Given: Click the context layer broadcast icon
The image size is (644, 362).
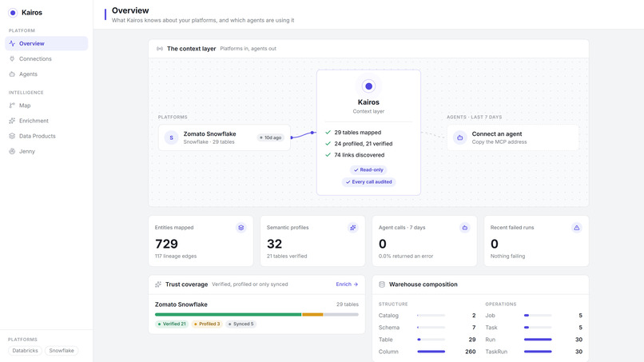Looking at the screenshot, I should pyautogui.click(x=160, y=49).
